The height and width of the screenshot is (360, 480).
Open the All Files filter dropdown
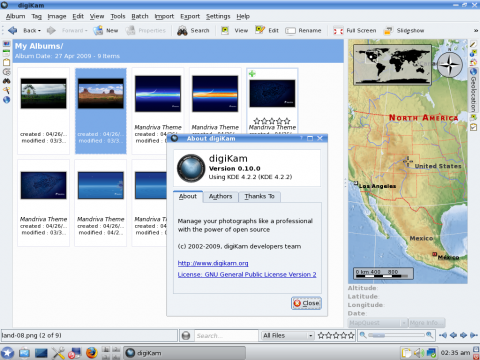point(287,336)
